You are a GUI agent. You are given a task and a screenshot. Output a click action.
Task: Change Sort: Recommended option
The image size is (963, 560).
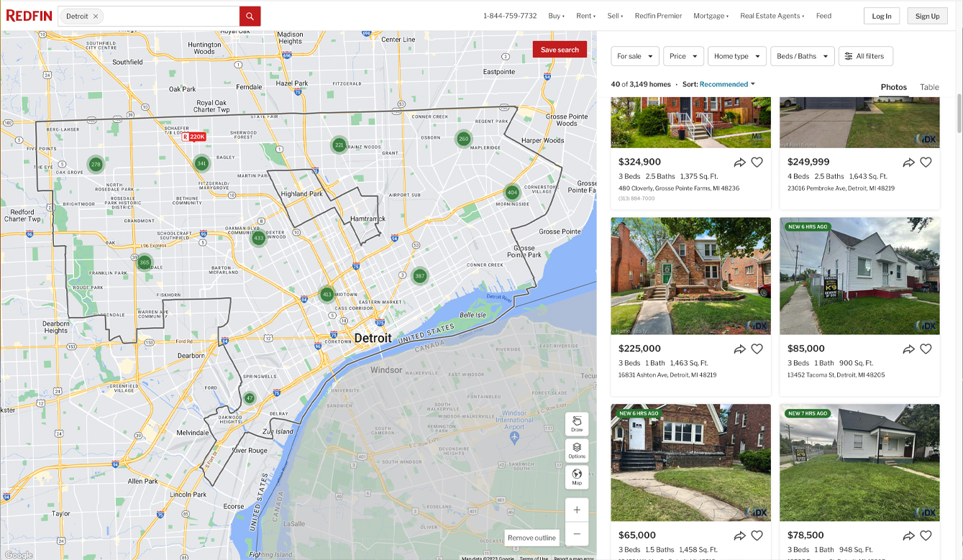pyautogui.click(x=727, y=84)
